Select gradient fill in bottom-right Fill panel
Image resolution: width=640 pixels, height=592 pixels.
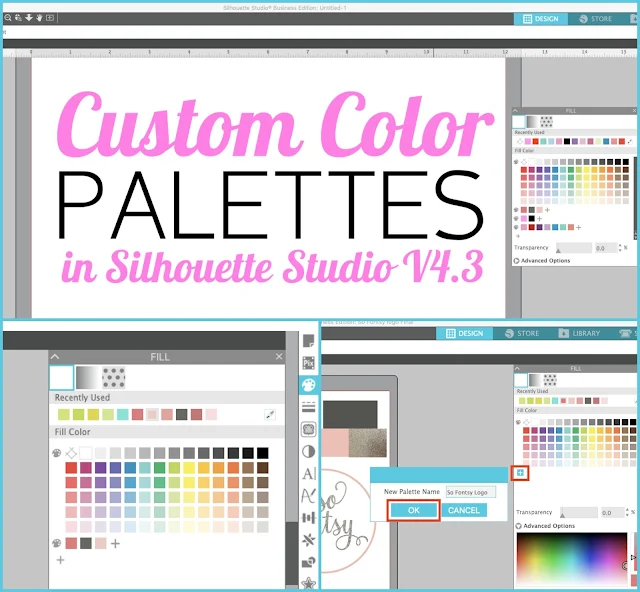point(535,380)
